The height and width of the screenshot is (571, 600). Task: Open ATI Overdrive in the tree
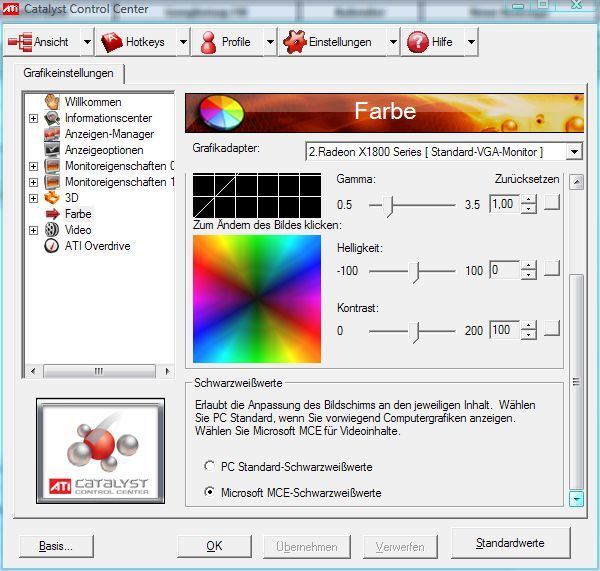pos(98,246)
